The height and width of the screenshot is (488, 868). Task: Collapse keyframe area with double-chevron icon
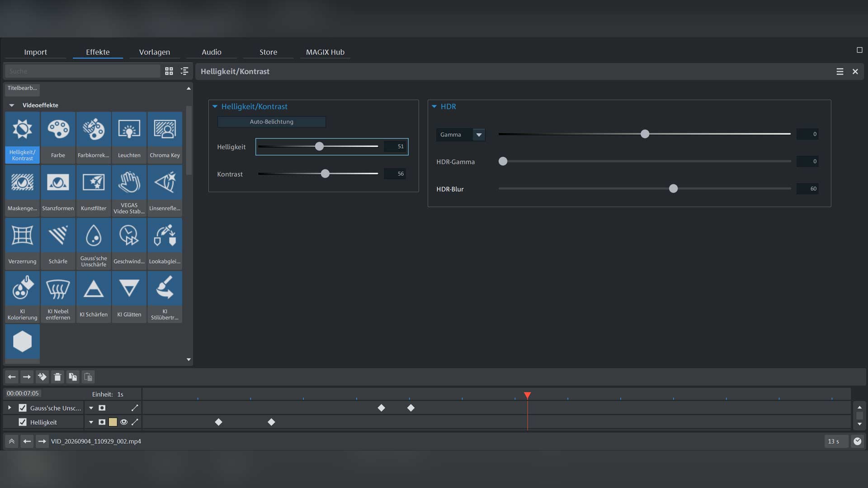[x=12, y=441]
